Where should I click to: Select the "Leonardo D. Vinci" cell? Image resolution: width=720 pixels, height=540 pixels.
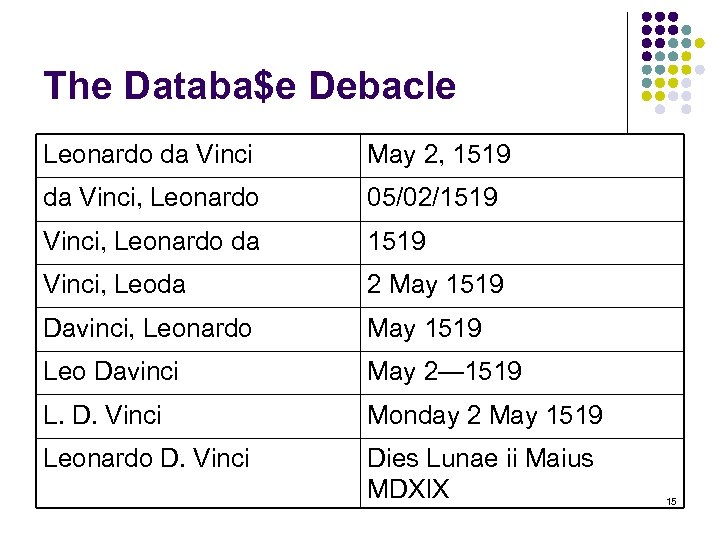click(146, 458)
